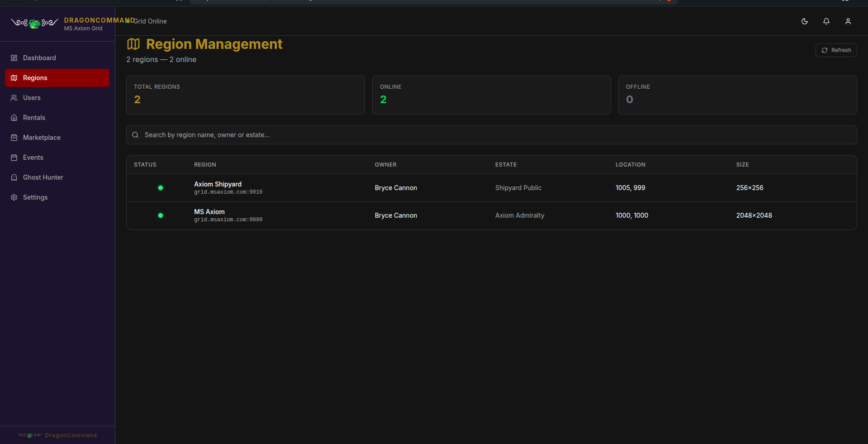
Task: Open notifications bell icon
Action: (826, 21)
